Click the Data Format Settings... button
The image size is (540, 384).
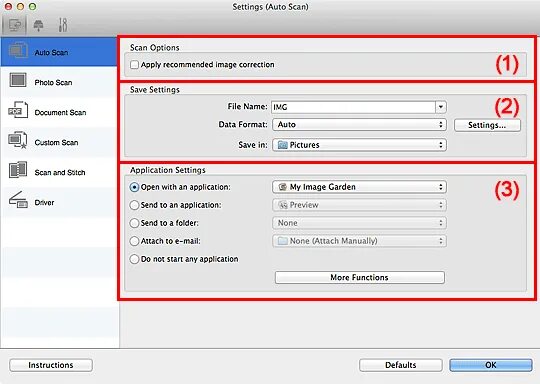click(487, 125)
